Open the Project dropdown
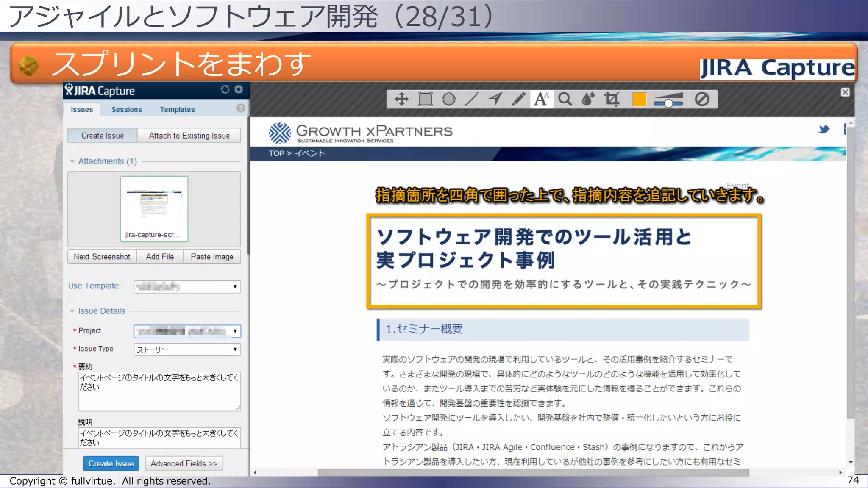 coord(187,331)
